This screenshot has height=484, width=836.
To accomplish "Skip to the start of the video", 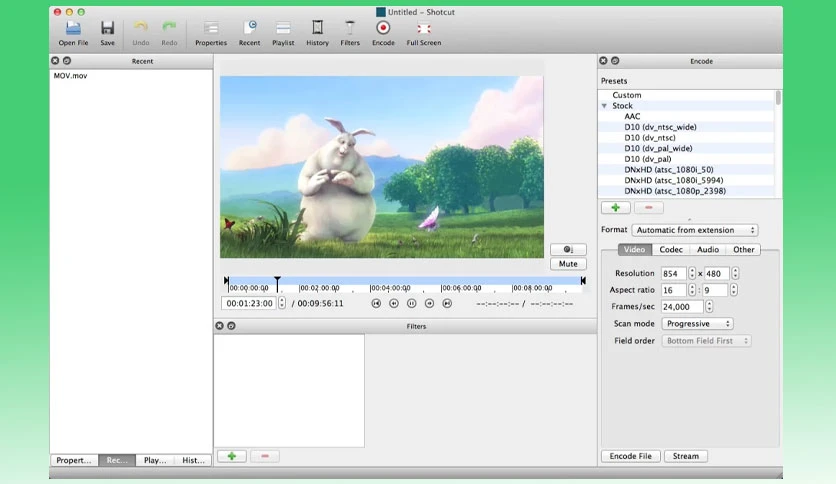I will pyautogui.click(x=376, y=303).
